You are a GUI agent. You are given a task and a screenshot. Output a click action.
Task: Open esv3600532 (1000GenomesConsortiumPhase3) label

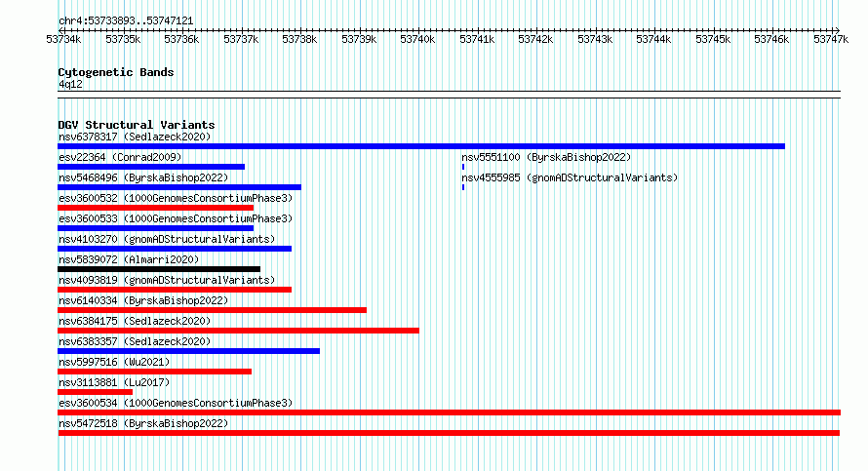tap(176, 198)
